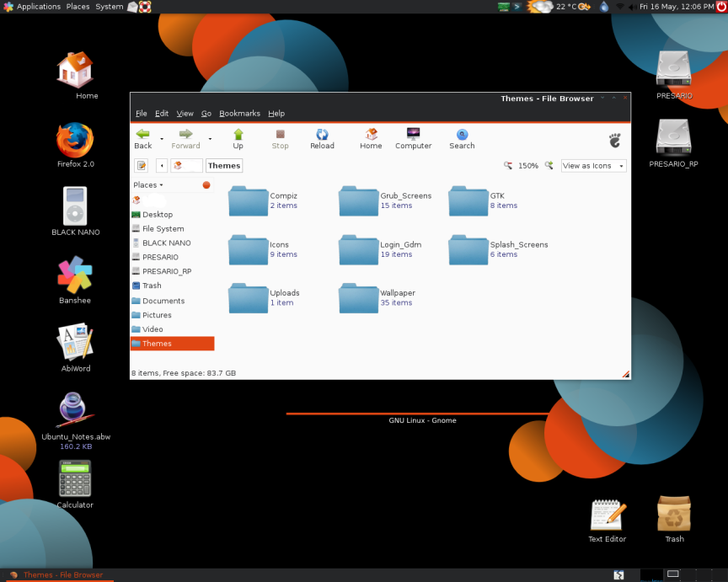
Task: Open the Help menu
Action: click(276, 113)
